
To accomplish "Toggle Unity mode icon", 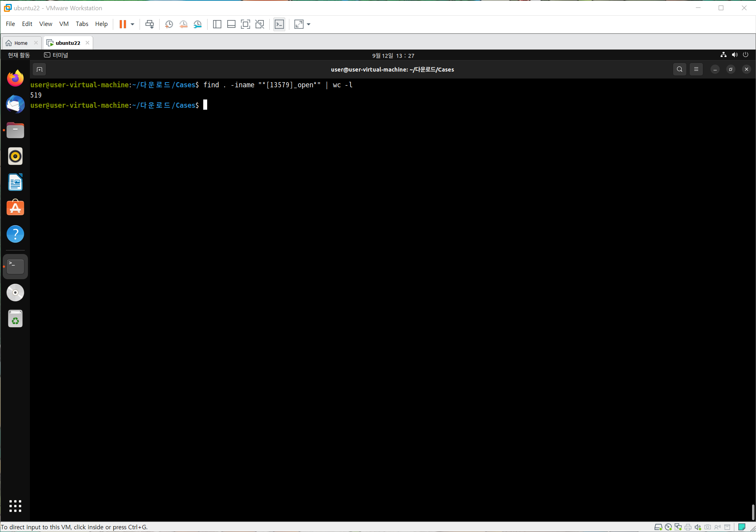I will click(259, 24).
